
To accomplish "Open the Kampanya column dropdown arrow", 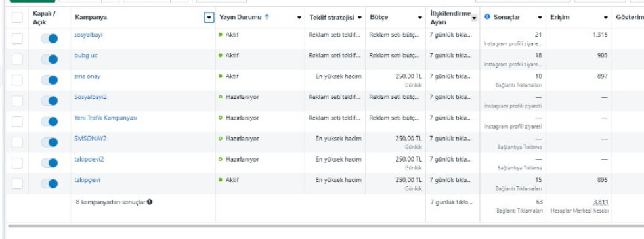I will pyautogui.click(x=209, y=18).
